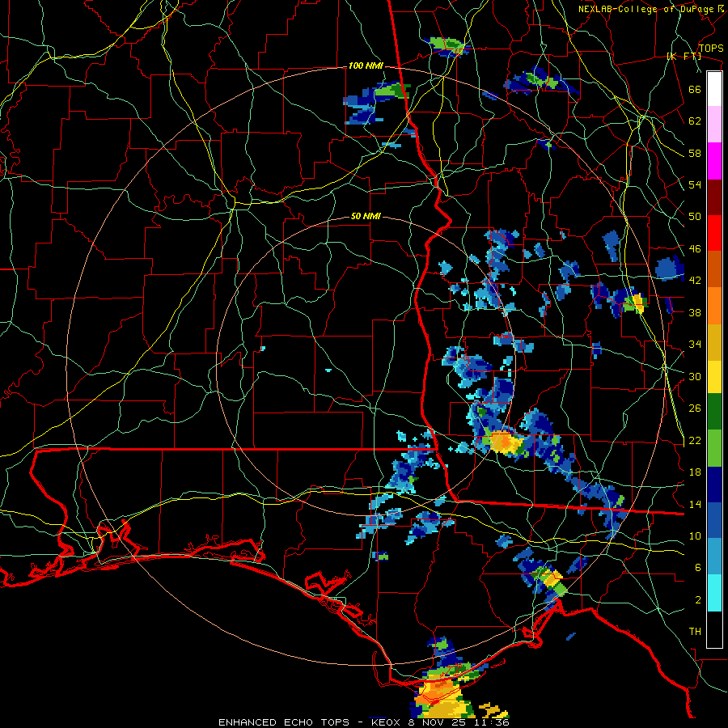The height and width of the screenshot is (728, 728).
Task: Click the "14" legend value
Action: 695,504
